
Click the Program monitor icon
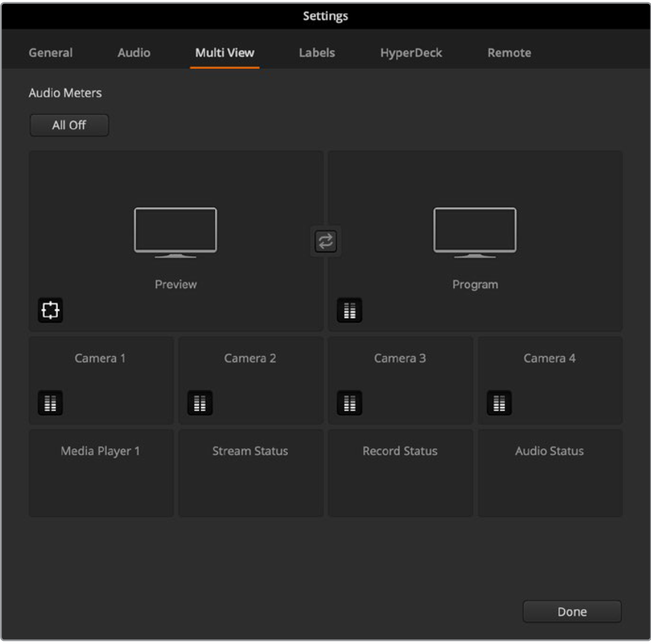tap(475, 232)
